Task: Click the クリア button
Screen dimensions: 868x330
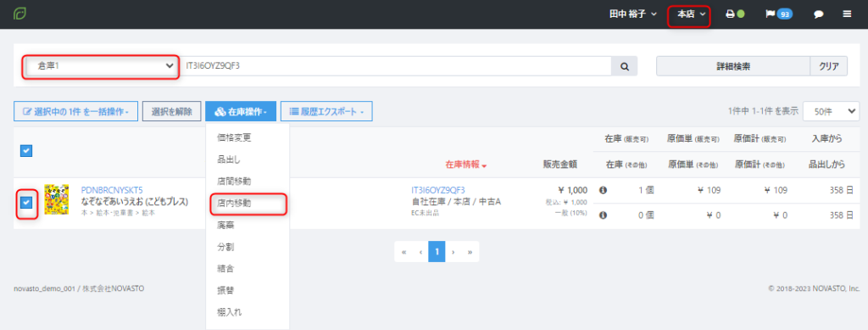Action: [x=829, y=66]
